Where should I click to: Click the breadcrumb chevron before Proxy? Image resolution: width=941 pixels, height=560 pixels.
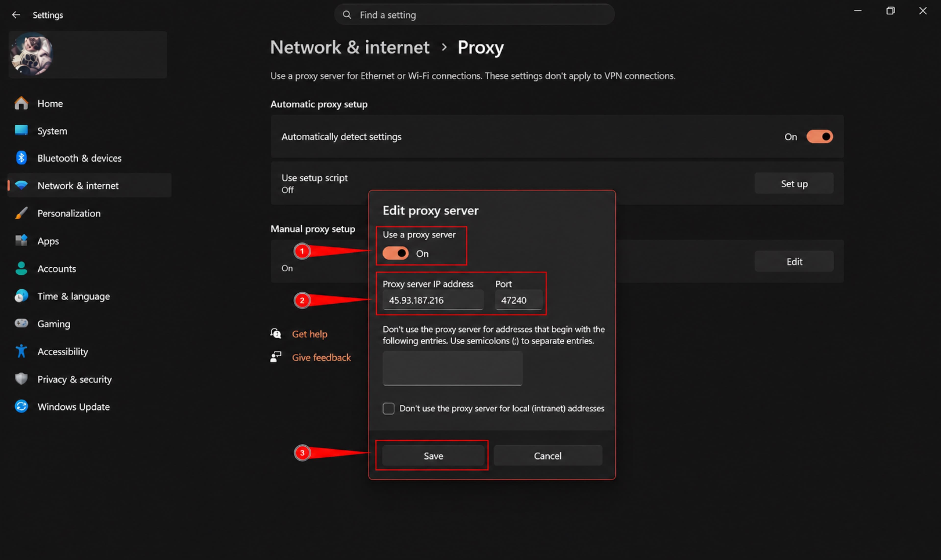tap(444, 47)
